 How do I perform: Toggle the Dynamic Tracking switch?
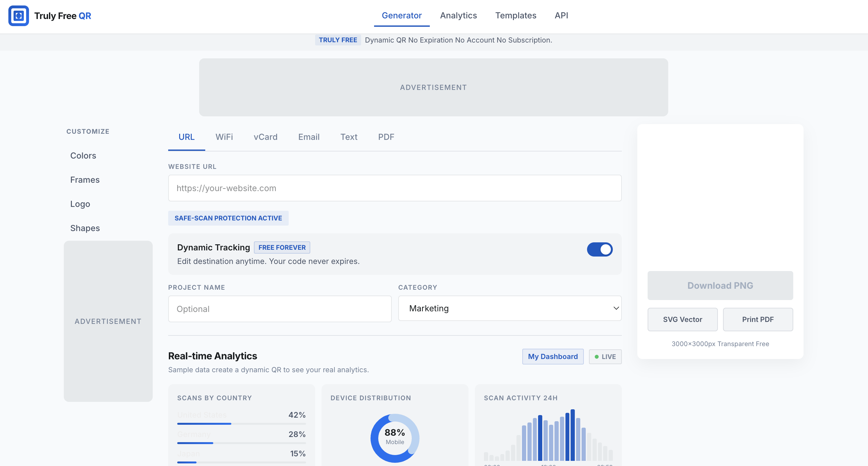coord(599,249)
